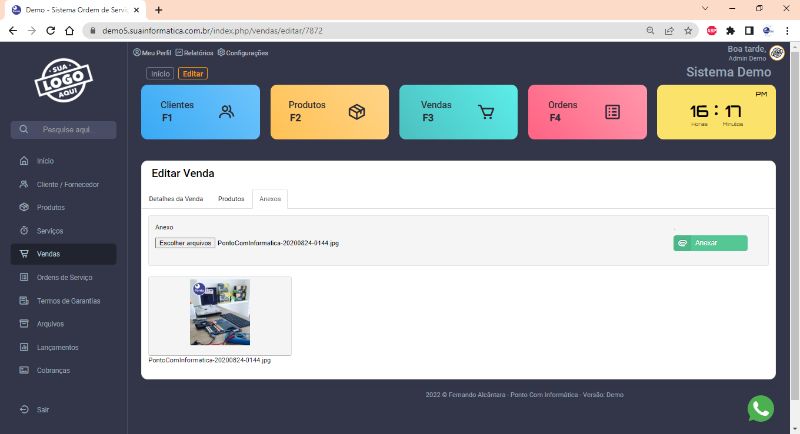Screen dimensions: 800x434
Task: Open Ordens card with list icon
Action: coord(586,111)
